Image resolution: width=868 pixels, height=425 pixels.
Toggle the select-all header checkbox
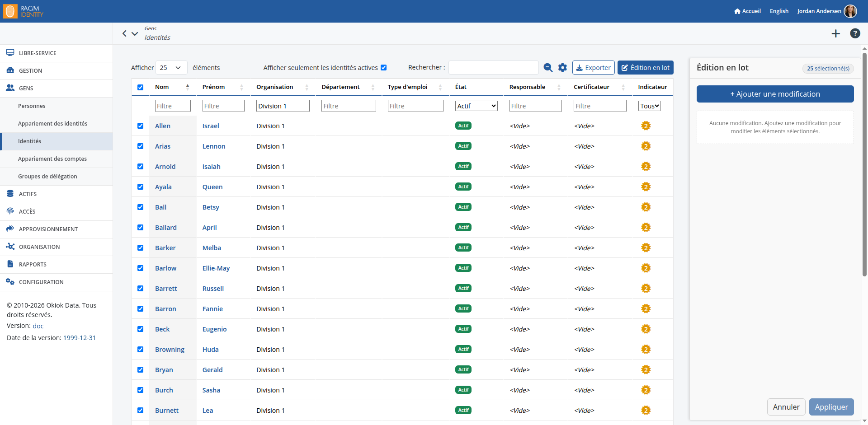[140, 87]
